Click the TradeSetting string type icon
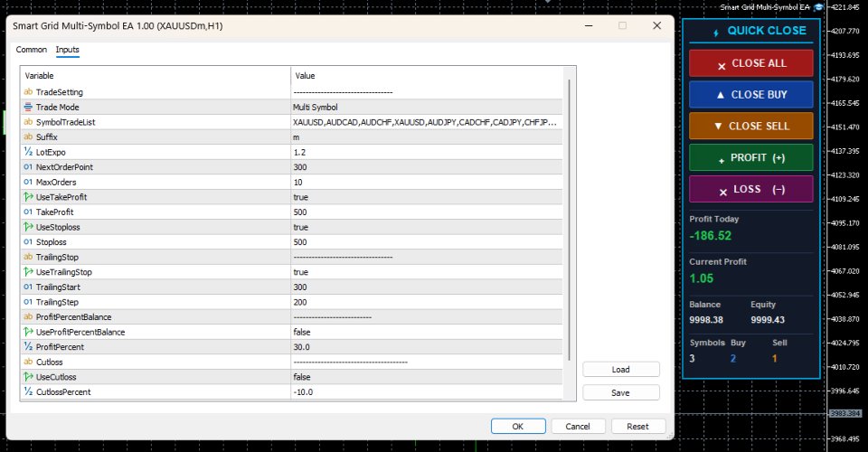Image resolution: width=868 pixels, height=452 pixels. (28, 92)
